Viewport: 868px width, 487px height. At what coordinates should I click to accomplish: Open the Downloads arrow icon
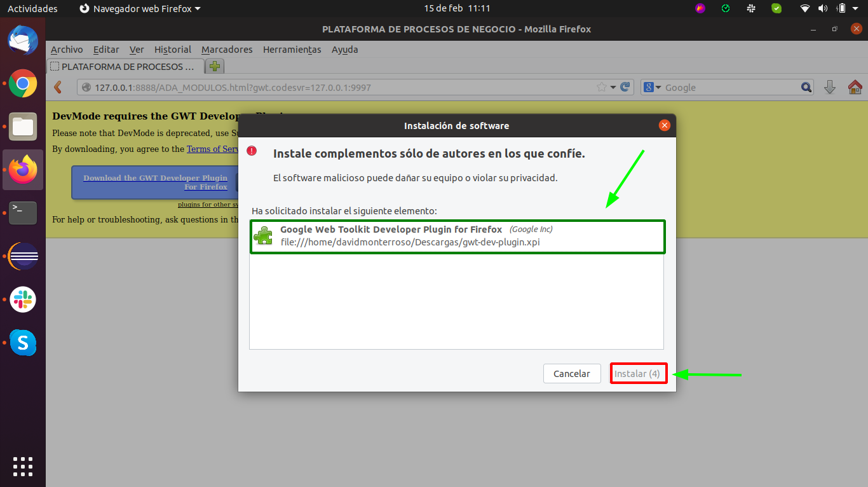(x=829, y=87)
